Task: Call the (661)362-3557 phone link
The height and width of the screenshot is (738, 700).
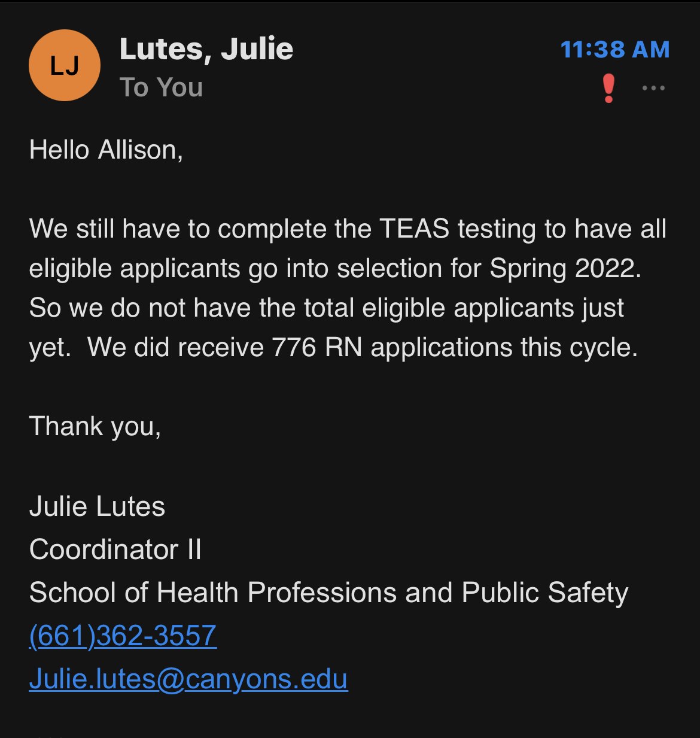Action: 123,636
